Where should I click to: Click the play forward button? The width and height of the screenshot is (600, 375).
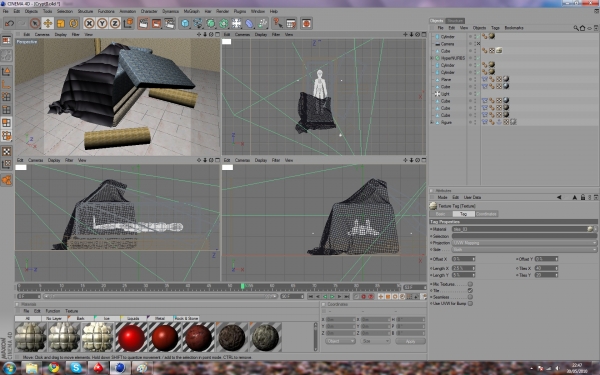[x=332, y=297]
